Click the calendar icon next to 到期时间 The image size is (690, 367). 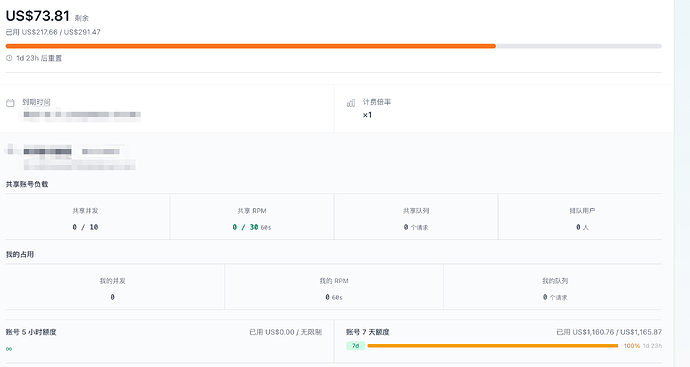point(10,103)
